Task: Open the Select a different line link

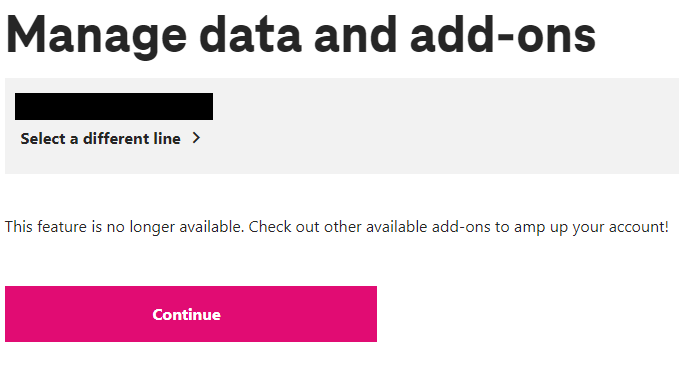Action: [x=110, y=139]
